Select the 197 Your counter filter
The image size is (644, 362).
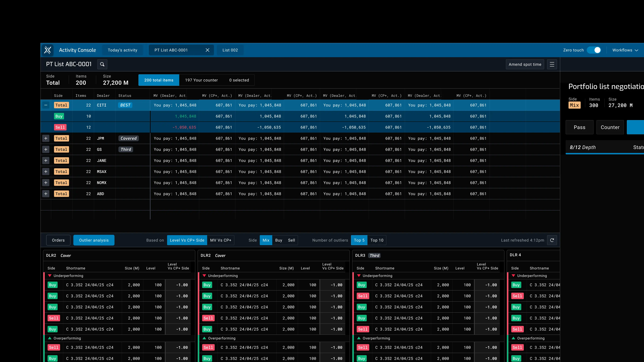[x=201, y=80]
